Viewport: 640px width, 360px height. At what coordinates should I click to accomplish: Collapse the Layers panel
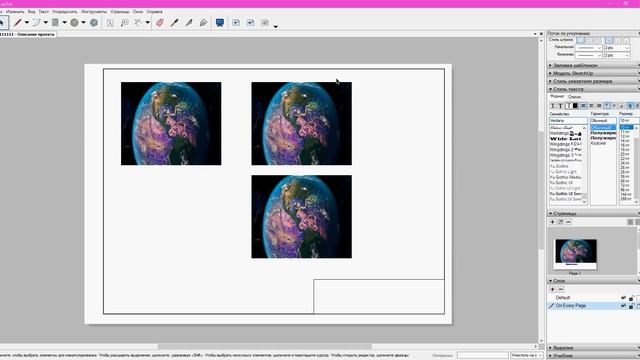pos(593,281)
